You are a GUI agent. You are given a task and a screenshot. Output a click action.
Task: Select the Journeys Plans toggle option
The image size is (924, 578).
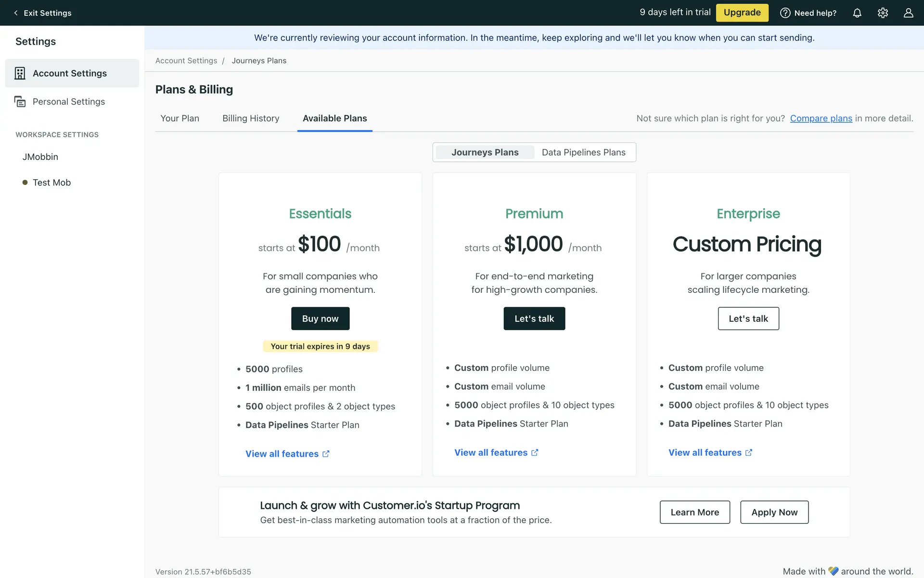485,152
